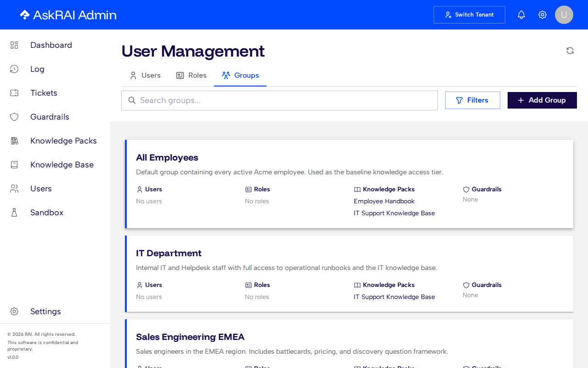
Task: Click the AskRAI Admin logo icon
Action: (25, 15)
